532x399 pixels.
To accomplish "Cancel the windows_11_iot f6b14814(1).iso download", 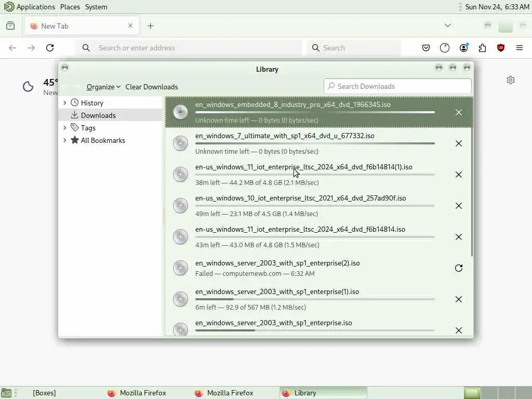I will [458, 175].
